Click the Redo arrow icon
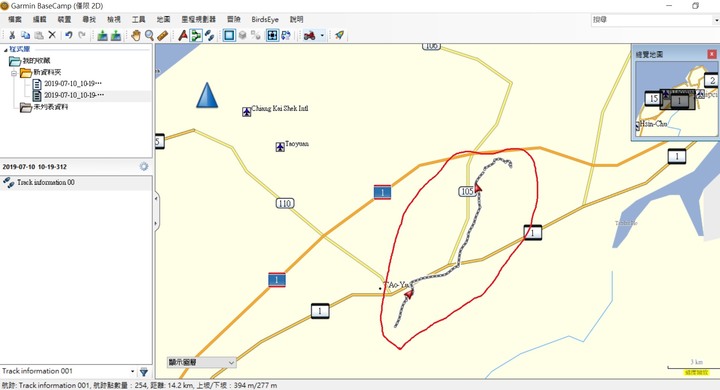This screenshot has height=390, width=720. coord(82,35)
